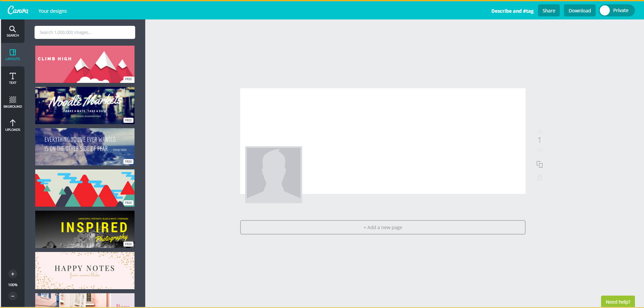The image size is (644, 308).
Task: Click the 100% zoom level text
Action: [x=13, y=285]
